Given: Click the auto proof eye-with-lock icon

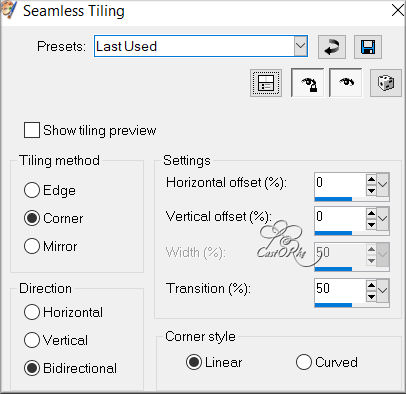Looking at the screenshot, I should tap(307, 83).
